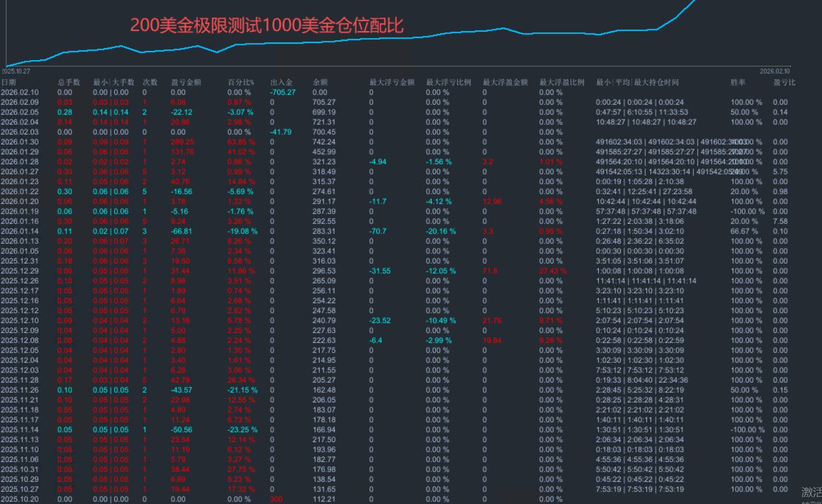
Task: Click the balance value 452.99
Action: (x=324, y=152)
